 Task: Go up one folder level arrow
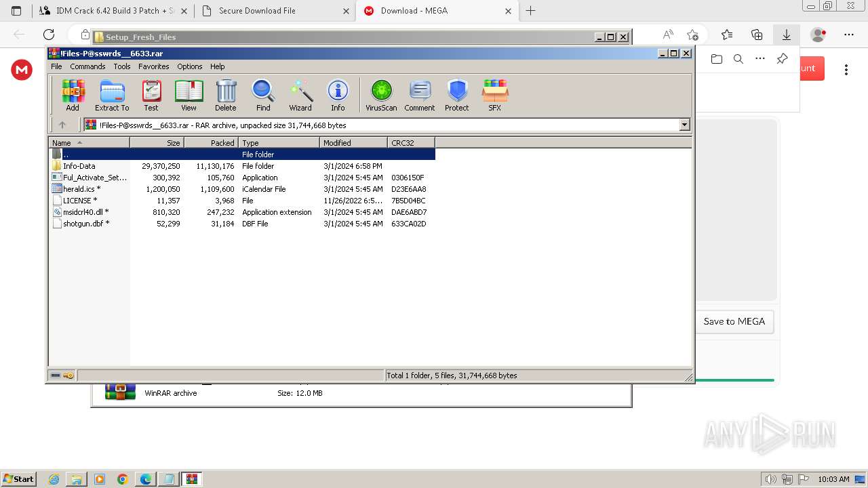62,125
